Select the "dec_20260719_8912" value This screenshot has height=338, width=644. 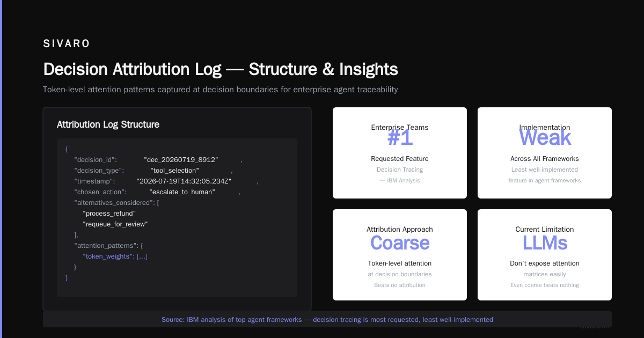click(x=181, y=160)
